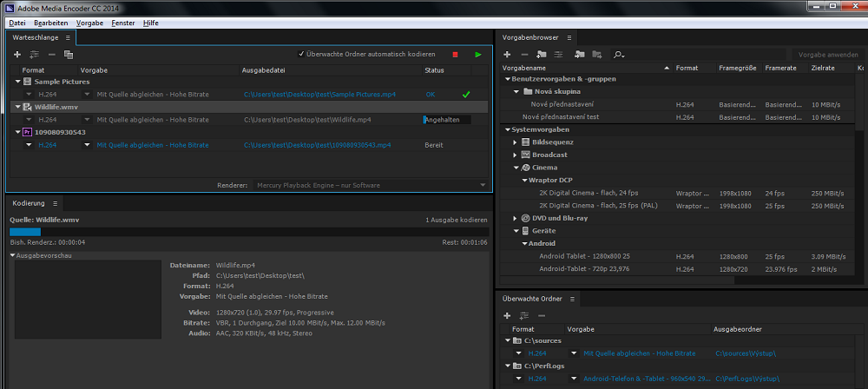This screenshot has width=868, height=389.
Task: Remove selected item from Warteschlange queue
Action: click(51, 55)
